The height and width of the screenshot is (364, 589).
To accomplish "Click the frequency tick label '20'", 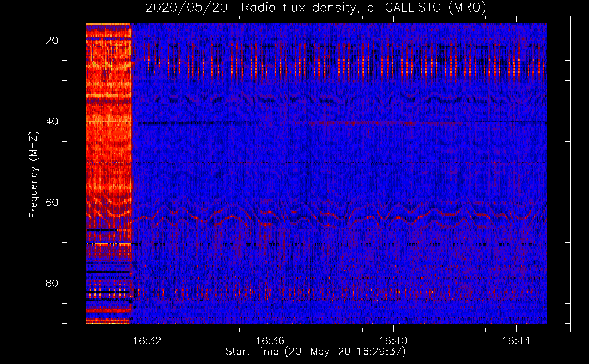I will [52, 40].
